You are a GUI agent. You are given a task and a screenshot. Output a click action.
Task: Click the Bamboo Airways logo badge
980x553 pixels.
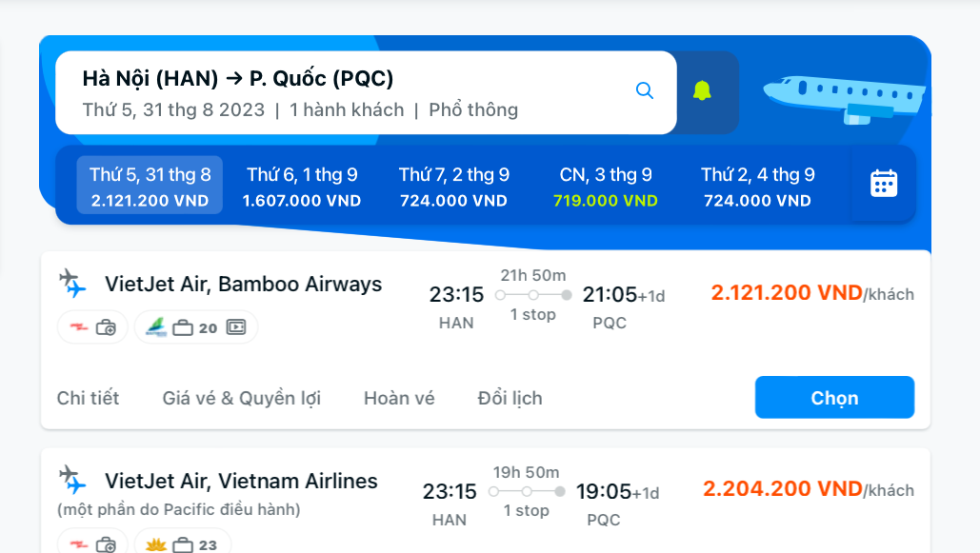pos(155,327)
